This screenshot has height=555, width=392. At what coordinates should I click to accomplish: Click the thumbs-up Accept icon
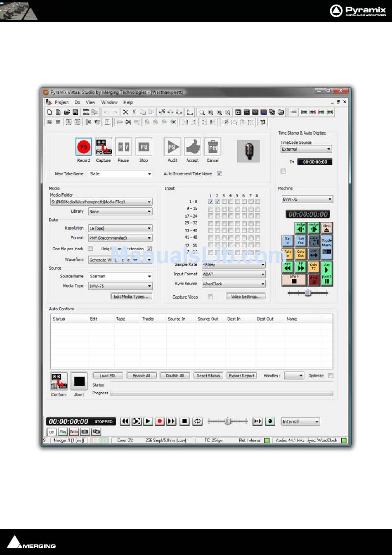pyautogui.click(x=192, y=147)
